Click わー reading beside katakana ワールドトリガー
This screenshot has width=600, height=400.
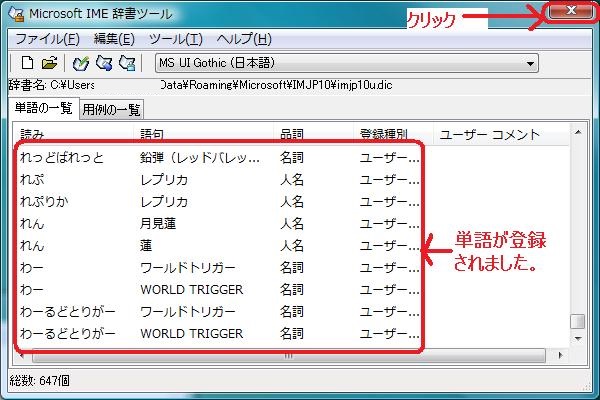pos(32,268)
